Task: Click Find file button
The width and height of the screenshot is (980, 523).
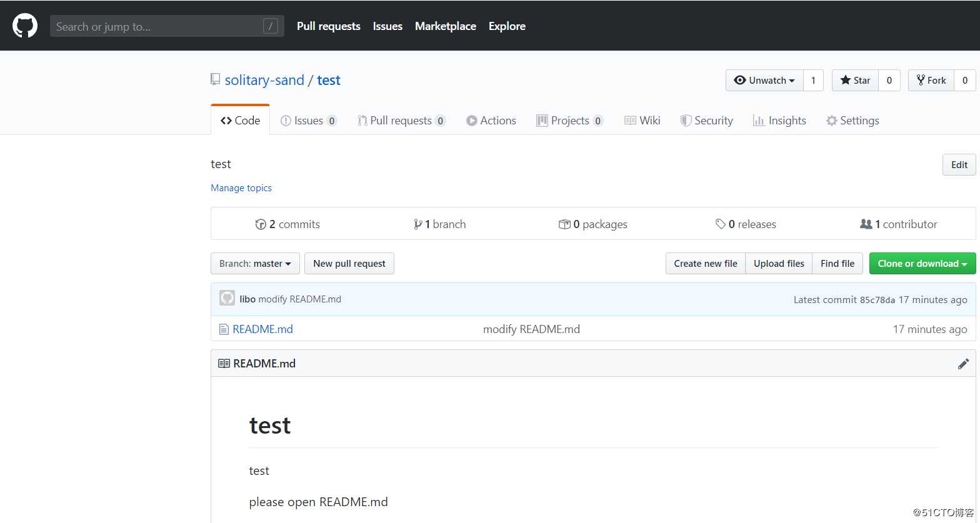Action: click(837, 263)
